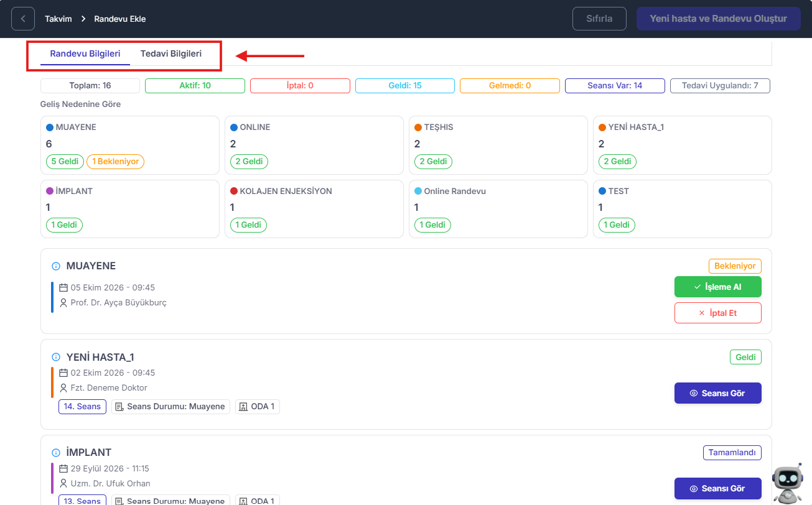Click the info icon next to MUAYENE appointment
The image size is (812, 505).
point(55,266)
